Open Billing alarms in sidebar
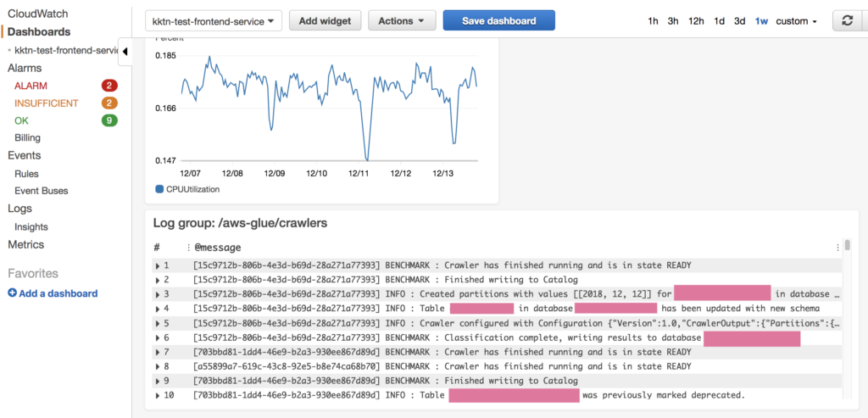This screenshot has width=868, height=418. (x=27, y=138)
